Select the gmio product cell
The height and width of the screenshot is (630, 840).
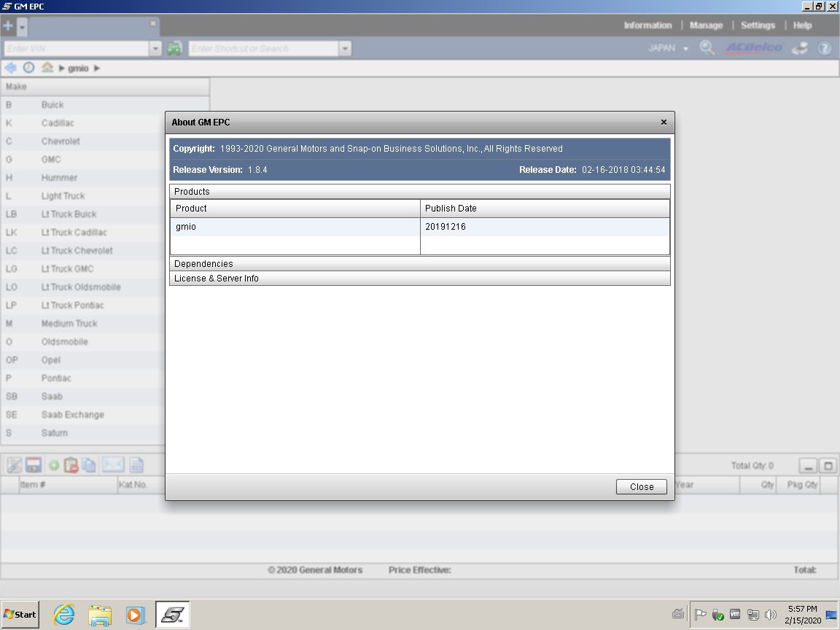click(295, 227)
